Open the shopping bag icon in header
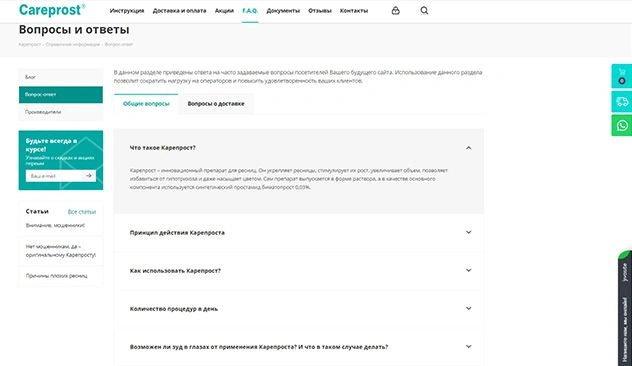 (x=395, y=10)
